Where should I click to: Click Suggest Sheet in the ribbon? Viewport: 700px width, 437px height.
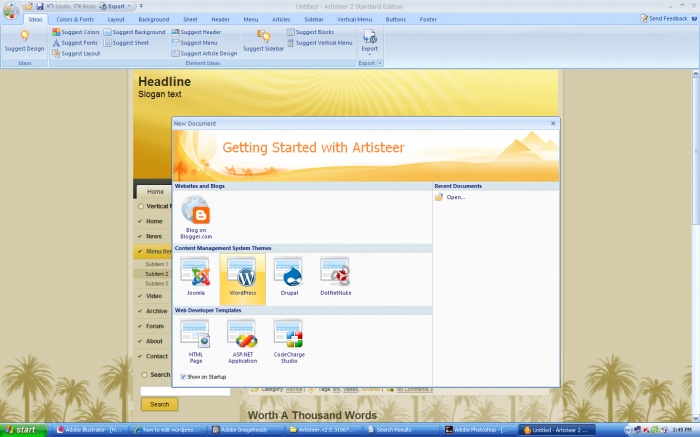click(x=126, y=43)
